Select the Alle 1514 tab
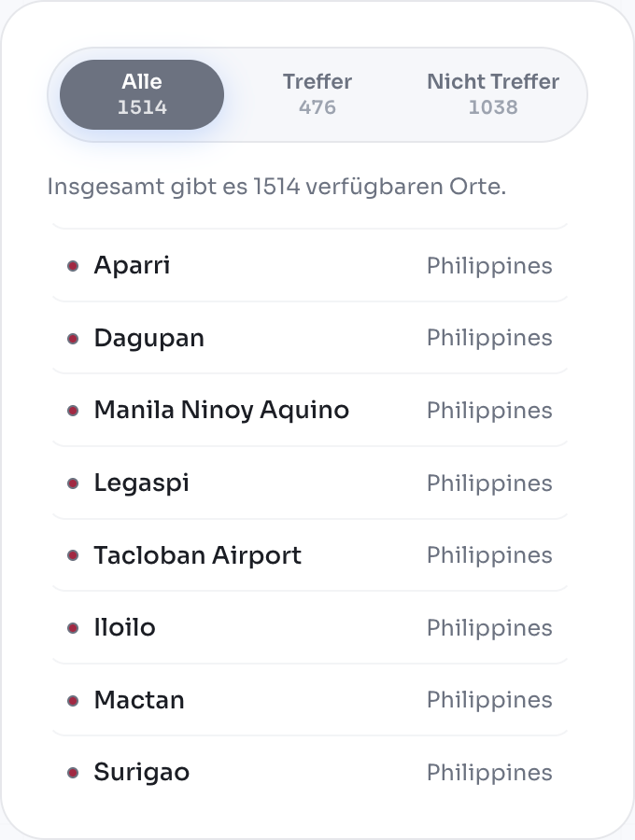635x840 pixels. coord(142,94)
